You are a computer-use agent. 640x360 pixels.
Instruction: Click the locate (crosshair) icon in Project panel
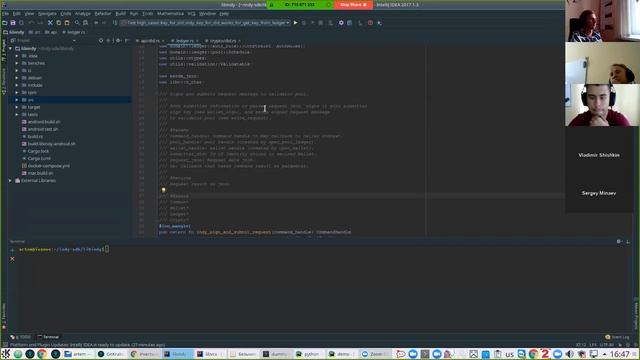tap(101, 40)
